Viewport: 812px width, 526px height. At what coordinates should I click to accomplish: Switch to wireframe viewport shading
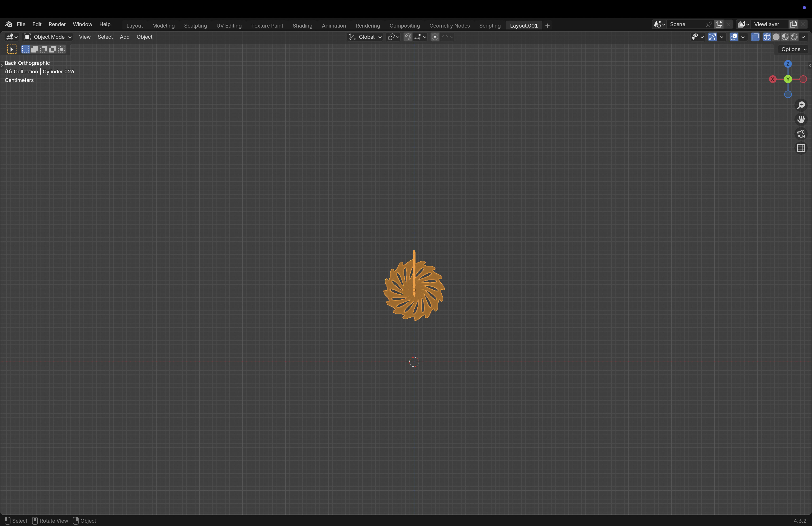click(767, 37)
